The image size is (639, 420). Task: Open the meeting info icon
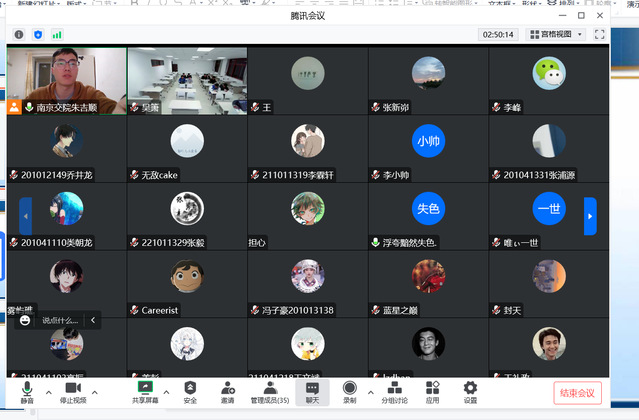[18, 34]
